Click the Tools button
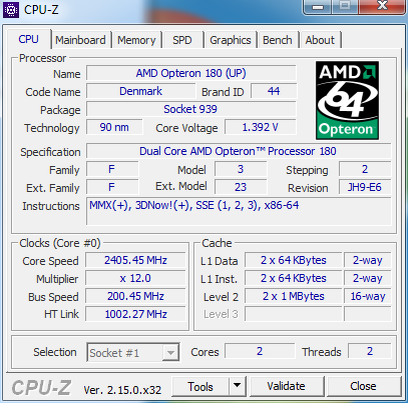The width and height of the screenshot is (408, 403). pyautogui.click(x=200, y=386)
